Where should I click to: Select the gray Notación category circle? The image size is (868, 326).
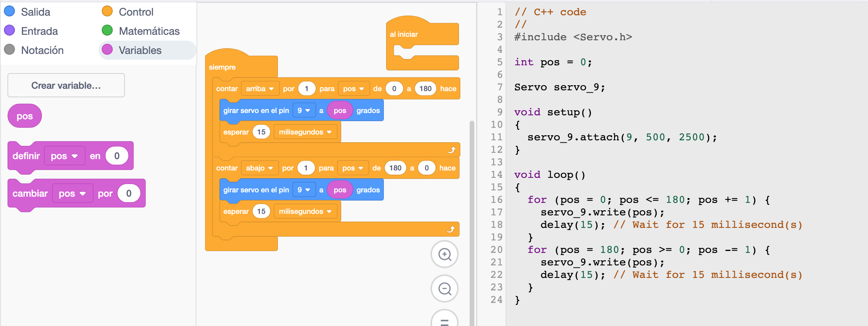tap(9, 50)
